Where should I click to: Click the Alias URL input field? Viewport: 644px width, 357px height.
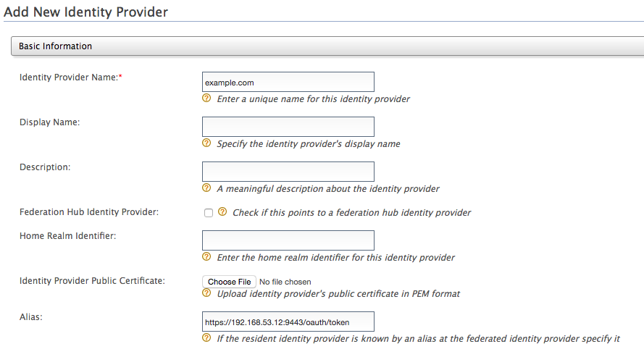click(288, 322)
